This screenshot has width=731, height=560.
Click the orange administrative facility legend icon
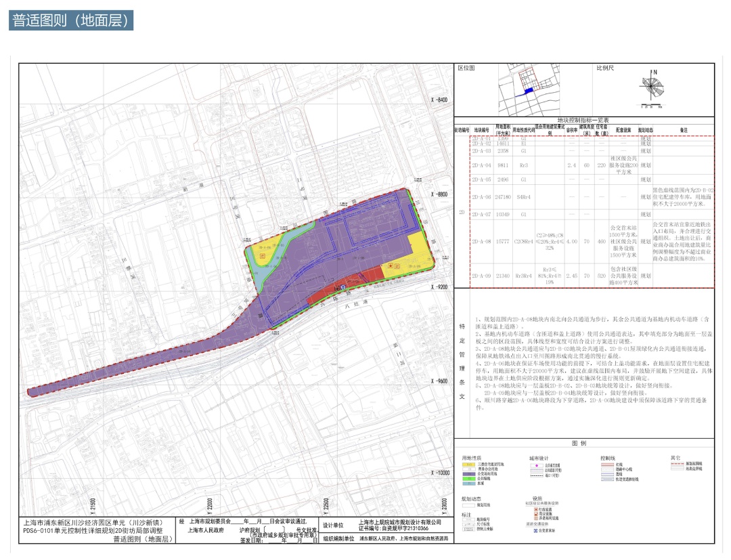tap(536, 509)
